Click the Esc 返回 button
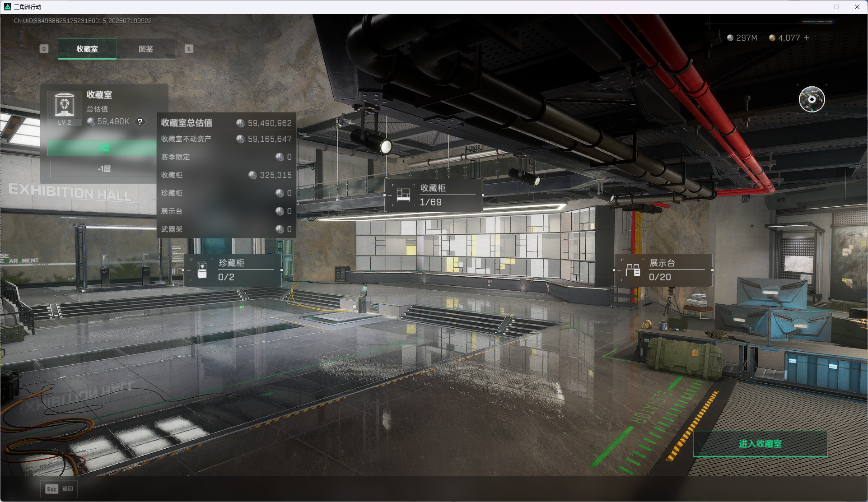This screenshot has height=502, width=868. point(59,489)
